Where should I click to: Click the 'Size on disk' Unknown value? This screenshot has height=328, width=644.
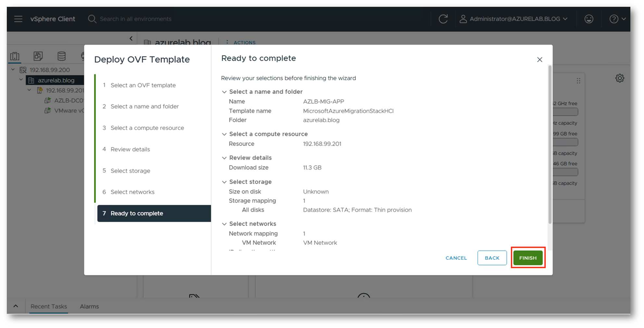(x=316, y=192)
